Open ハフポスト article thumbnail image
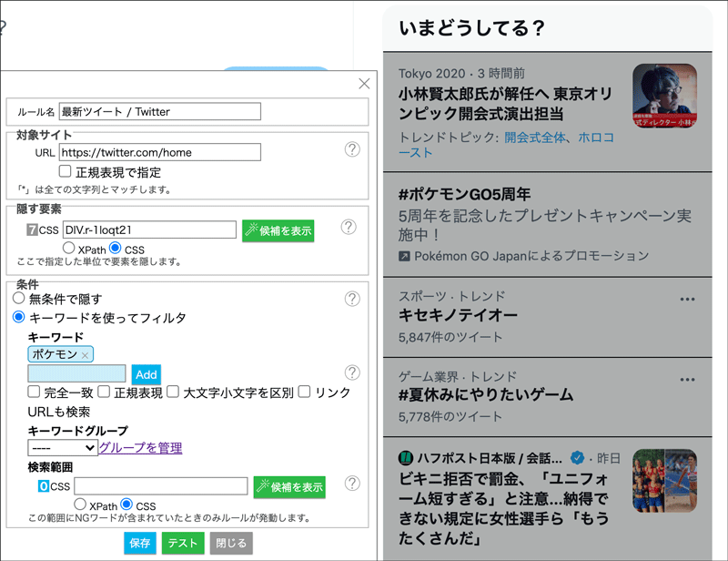Screen dimensions: 728x561 coord(665,481)
